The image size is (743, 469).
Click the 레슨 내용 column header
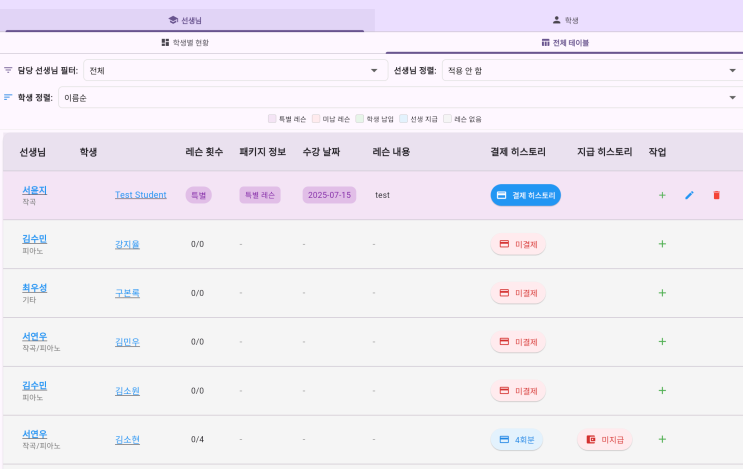pos(391,152)
